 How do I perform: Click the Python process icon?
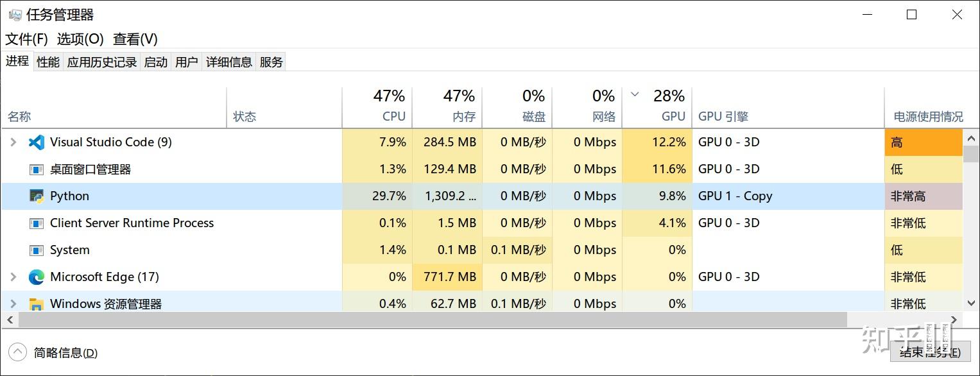[x=37, y=196]
